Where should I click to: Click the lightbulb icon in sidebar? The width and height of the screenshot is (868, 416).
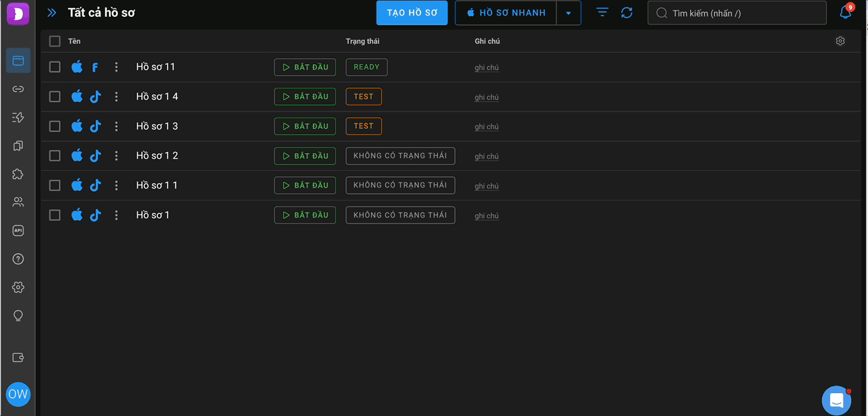(x=18, y=315)
